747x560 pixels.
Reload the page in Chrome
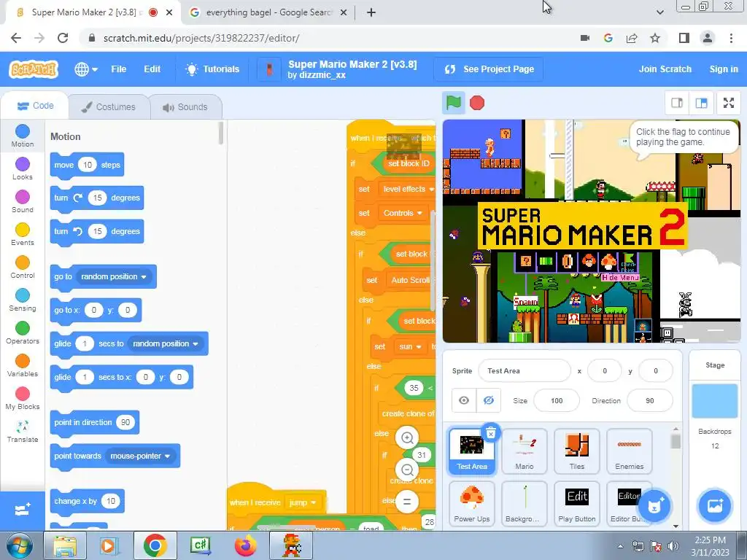tap(63, 38)
